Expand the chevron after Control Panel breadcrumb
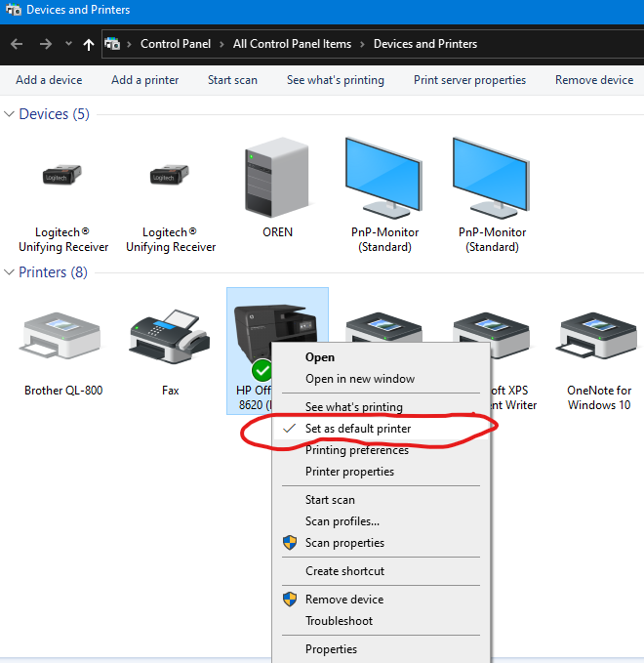Image resolution: width=644 pixels, height=663 pixels. point(221,44)
